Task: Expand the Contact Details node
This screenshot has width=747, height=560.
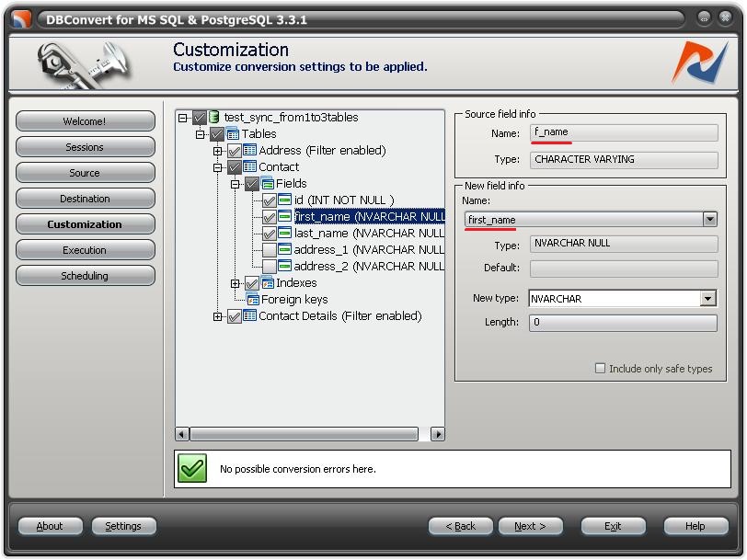Action: pyautogui.click(x=217, y=316)
